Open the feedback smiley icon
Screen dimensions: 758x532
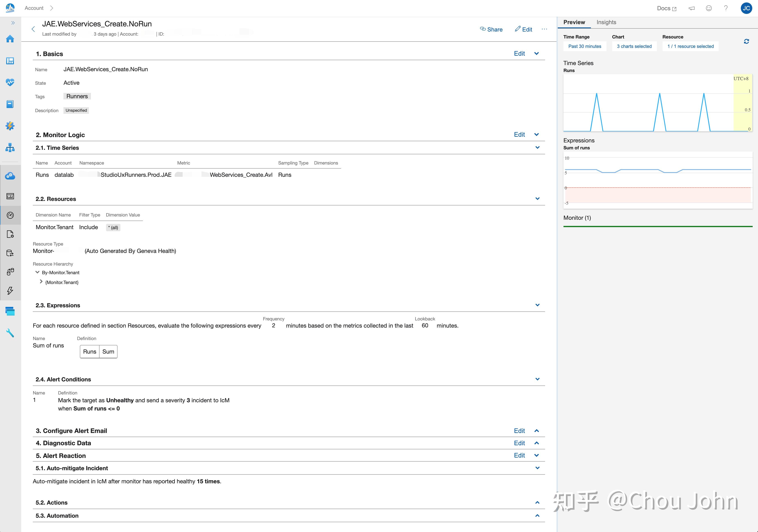709,8
